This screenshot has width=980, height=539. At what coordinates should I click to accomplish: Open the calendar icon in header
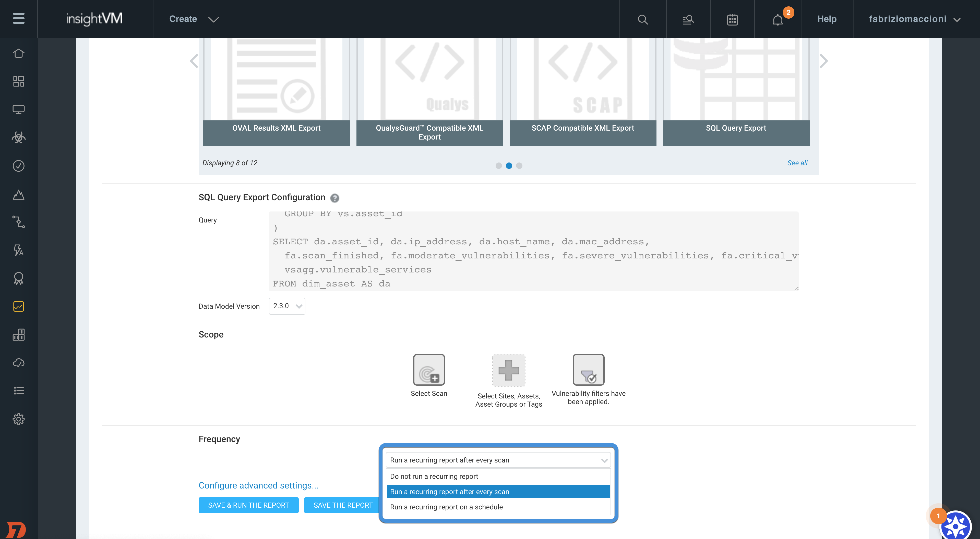[732, 19]
